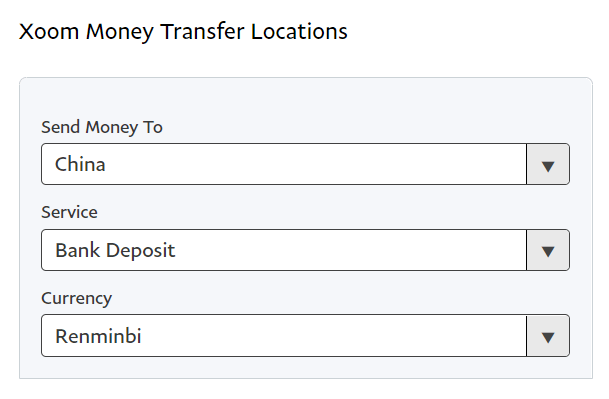Screen dimensions: 609x399
Task: Click the Send Money To label
Action: click(102, 127)
